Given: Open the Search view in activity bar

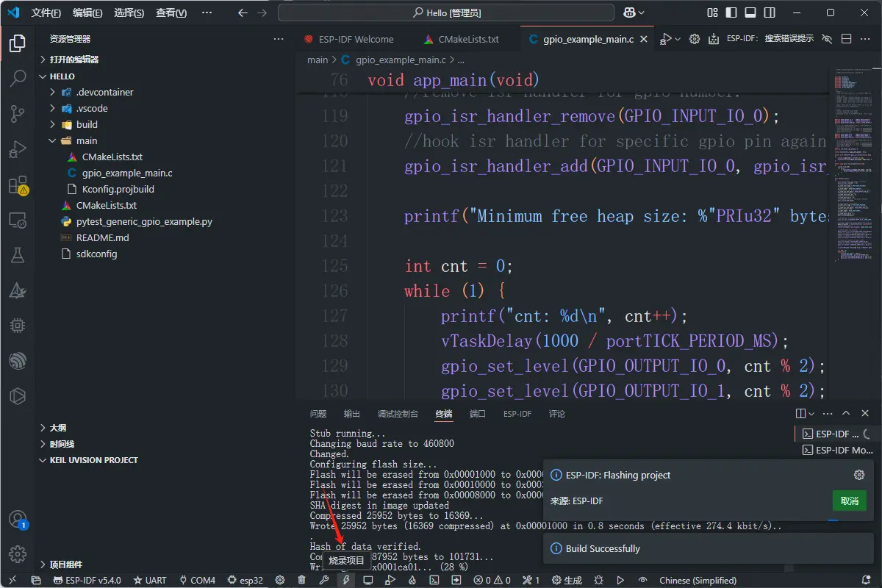Looking at the screenshot, I should pos(18,79).
